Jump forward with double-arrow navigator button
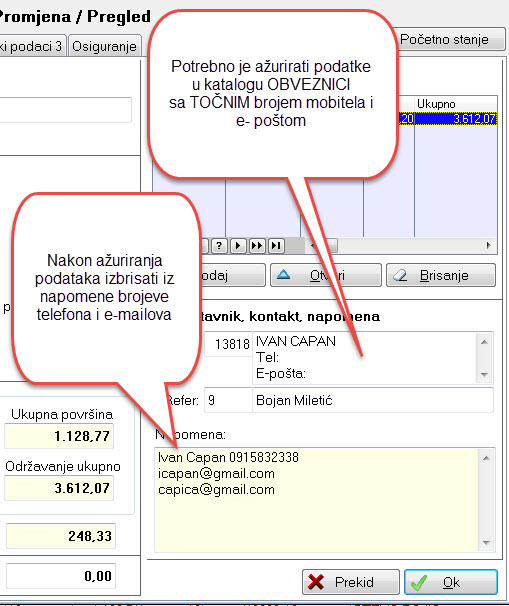Viewport: 509px width, 606px height. click(257, 245)
